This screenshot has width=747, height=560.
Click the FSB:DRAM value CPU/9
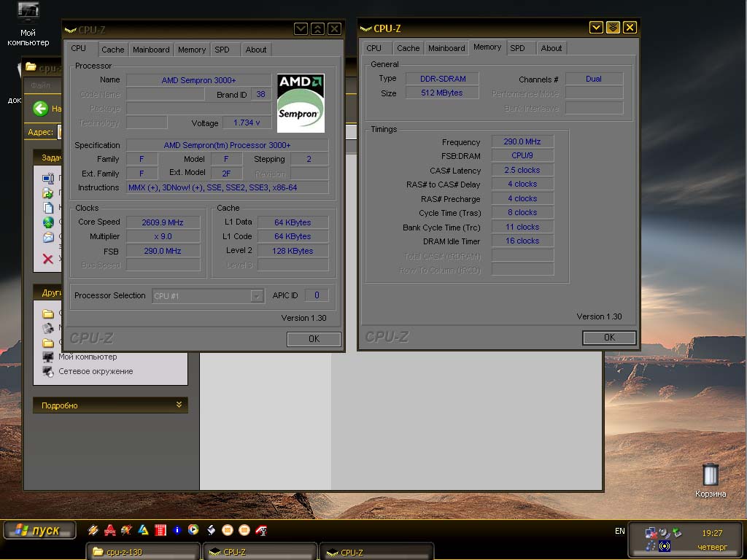tap(522, 156)
